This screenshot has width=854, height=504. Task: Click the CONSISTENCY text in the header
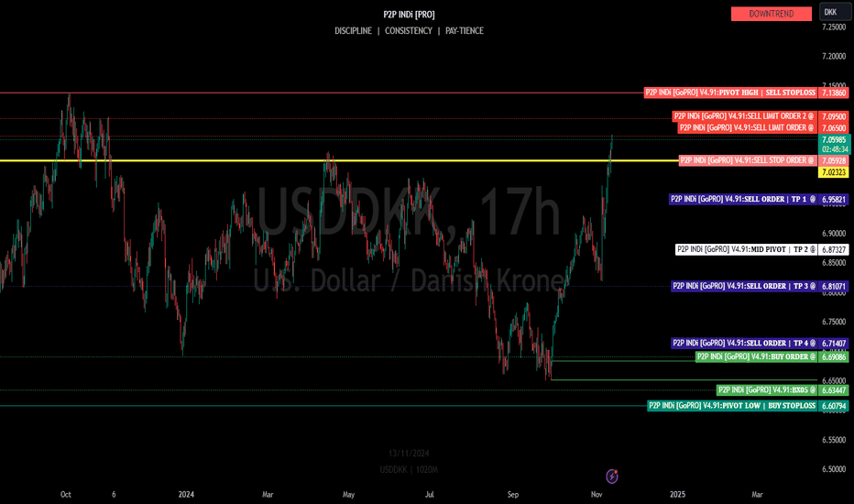pyautogui.click(x=409, y=31)
